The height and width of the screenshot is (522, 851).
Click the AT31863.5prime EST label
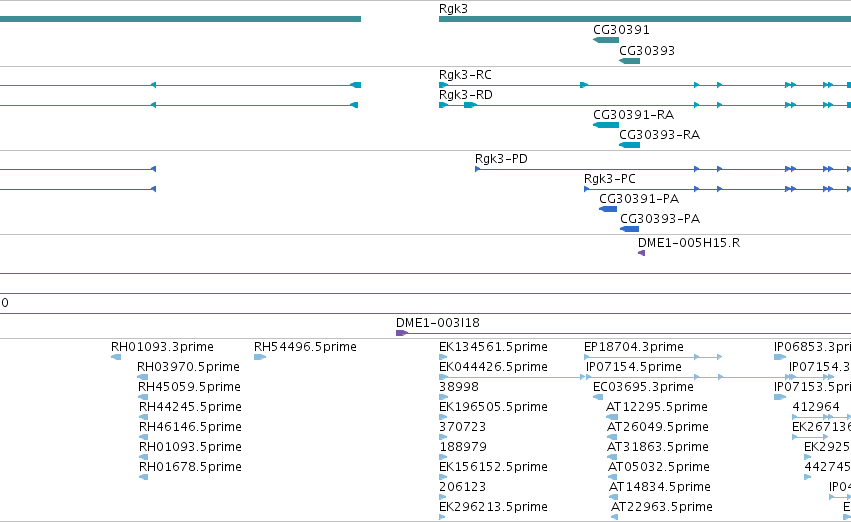[x=658, y=447]
